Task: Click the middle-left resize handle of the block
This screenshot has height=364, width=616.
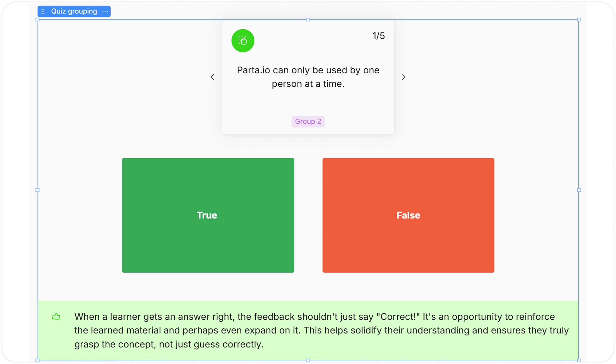Action: point(37,190)
